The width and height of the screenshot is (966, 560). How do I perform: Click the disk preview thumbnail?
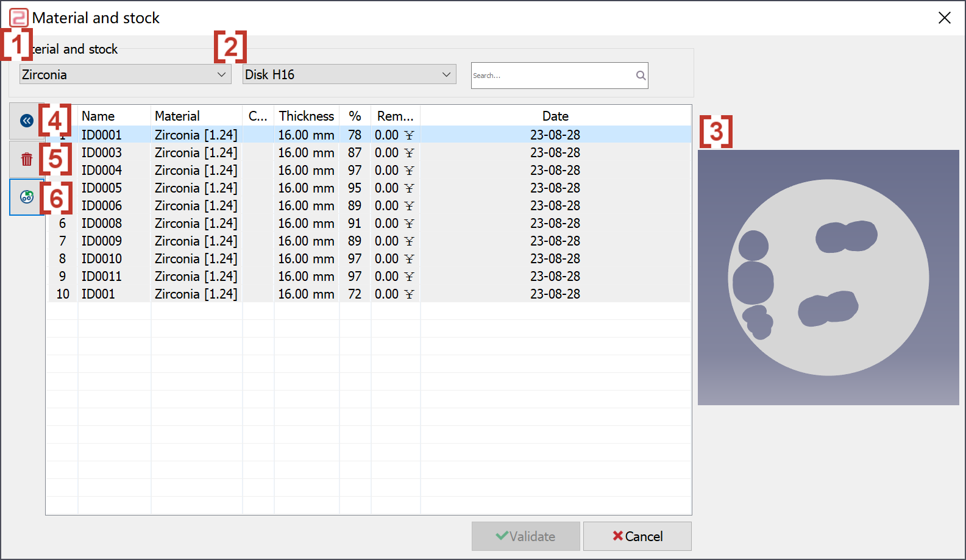(828, 277)
